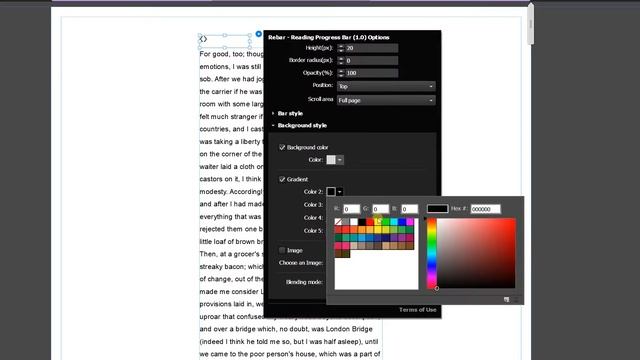Click the Background color light swatch
Image resolution: width=640 pixels, height=360 pixels.
coord(331,160)
